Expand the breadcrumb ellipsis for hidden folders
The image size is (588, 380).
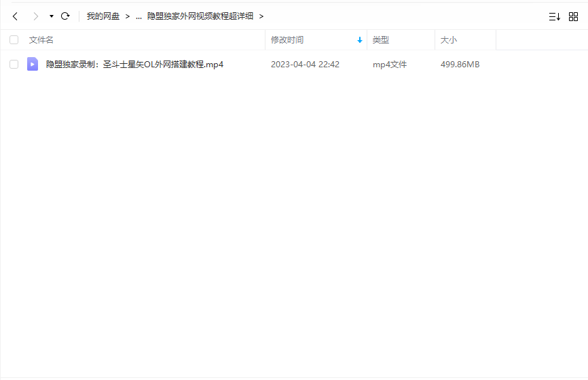[x=139, y=16]
